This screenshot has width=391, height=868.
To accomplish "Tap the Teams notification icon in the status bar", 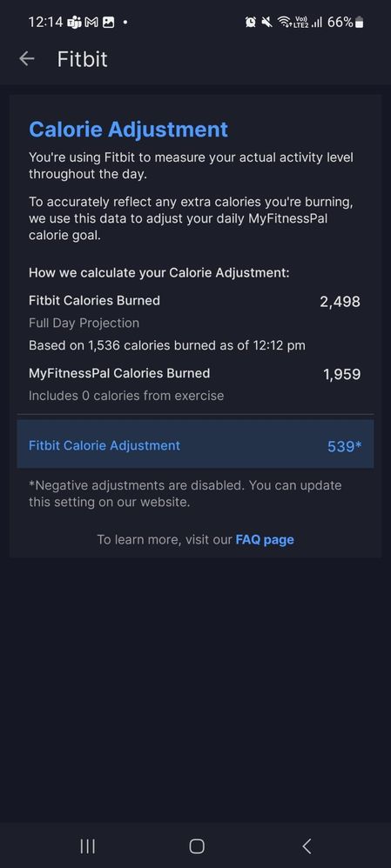I will 74,23.
